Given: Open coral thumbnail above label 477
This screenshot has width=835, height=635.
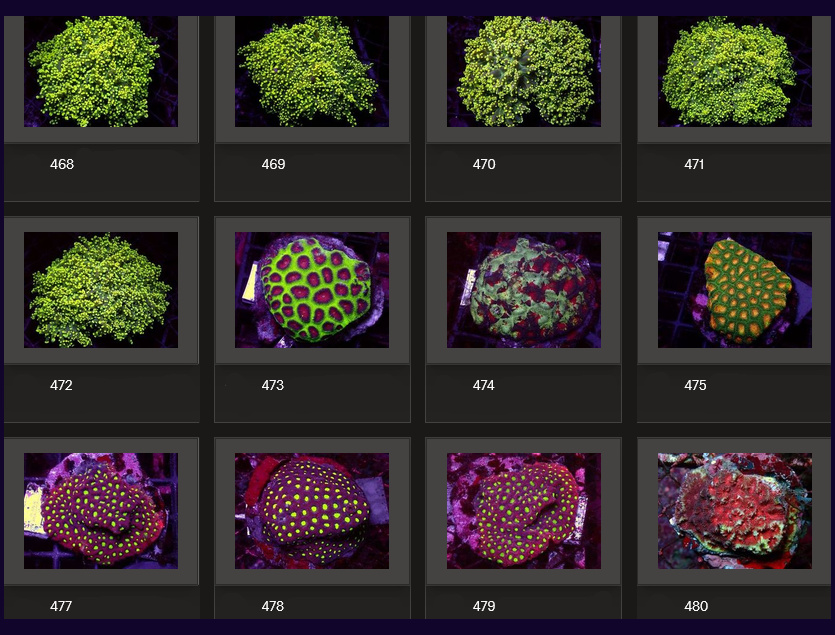Looking at the screenshot, I should coord(101,511).
